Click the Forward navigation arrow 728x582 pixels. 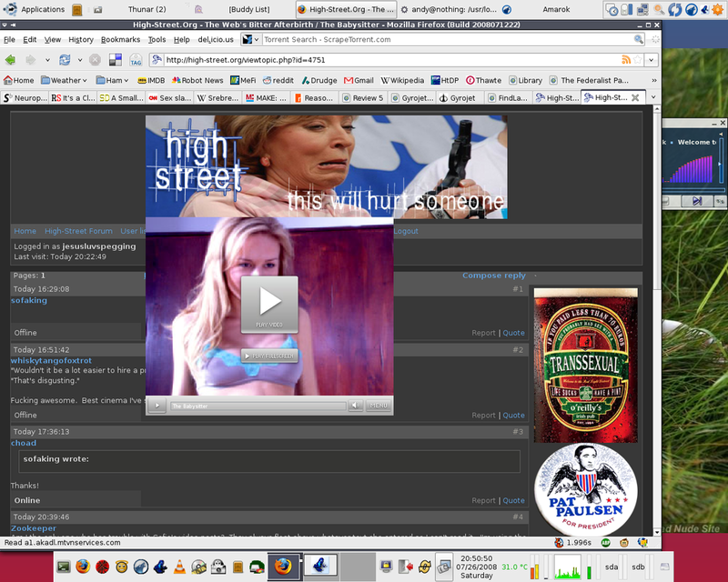tap(31, 60)
